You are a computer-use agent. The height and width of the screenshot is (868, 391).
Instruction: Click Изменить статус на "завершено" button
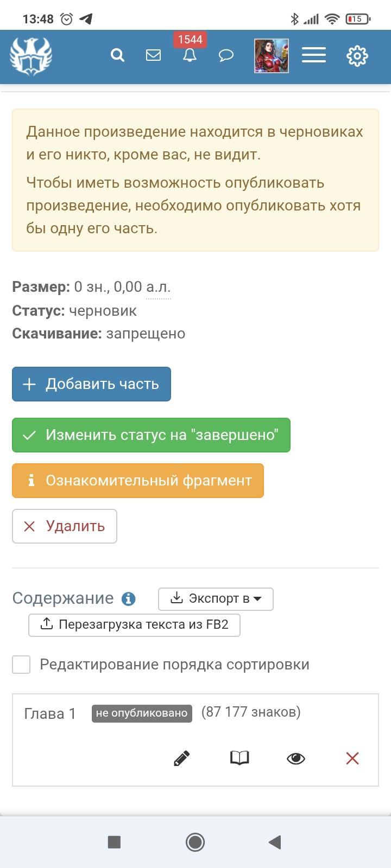(x=151, y=435)
